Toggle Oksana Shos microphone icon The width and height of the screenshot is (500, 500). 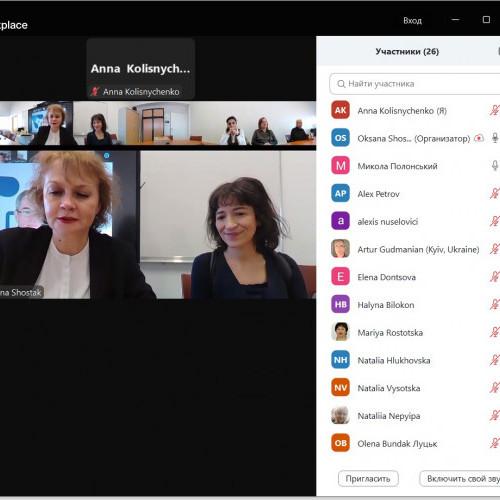(495, 138)
